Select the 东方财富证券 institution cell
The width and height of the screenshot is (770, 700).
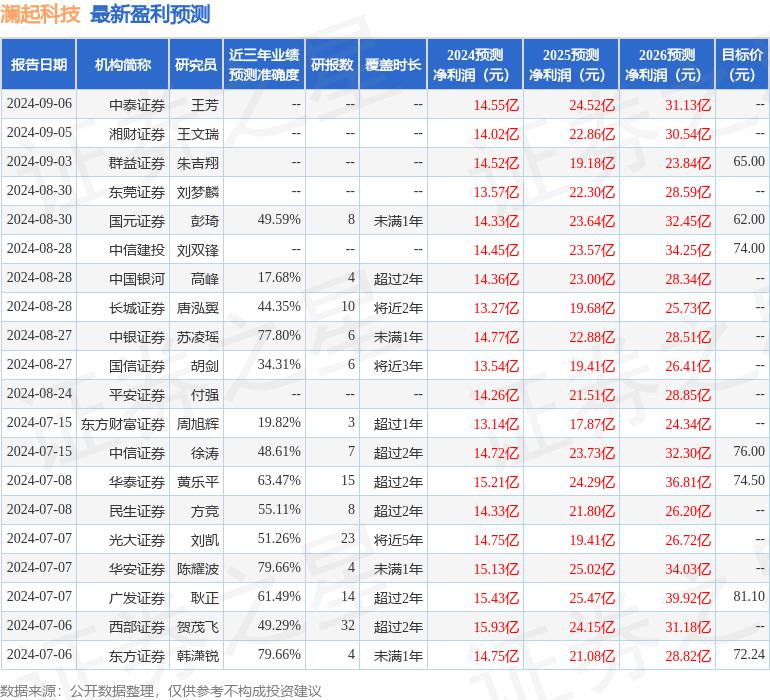point(123,423)
